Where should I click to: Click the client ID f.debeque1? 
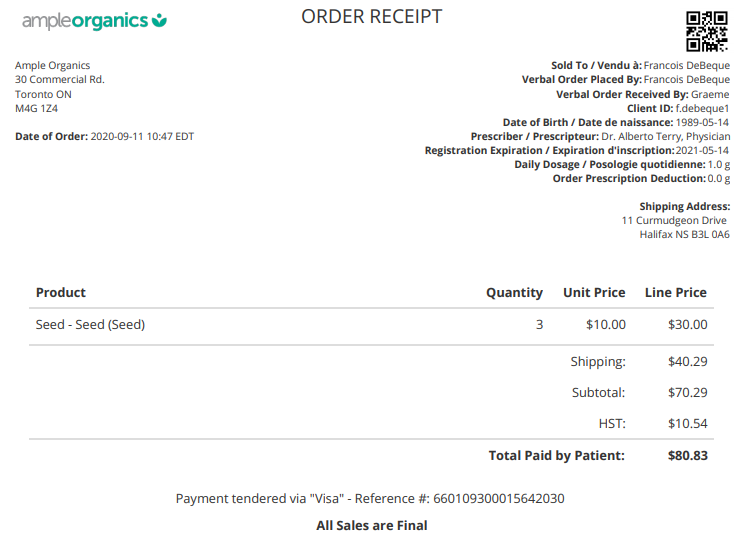click(x=702, y=108)
